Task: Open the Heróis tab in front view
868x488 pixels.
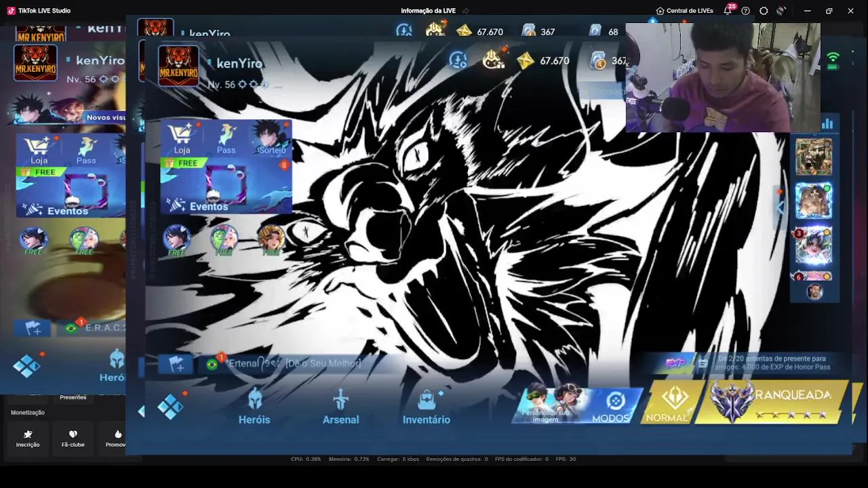Action: pos(254,407)
